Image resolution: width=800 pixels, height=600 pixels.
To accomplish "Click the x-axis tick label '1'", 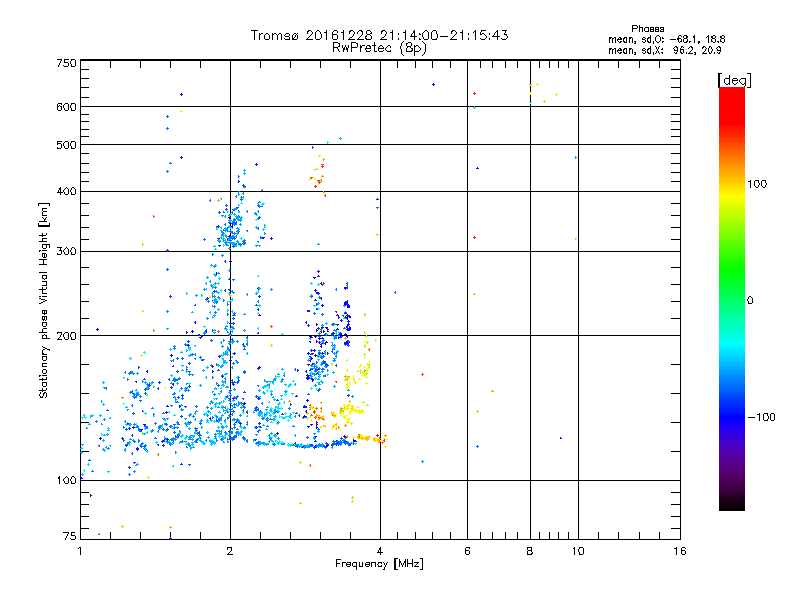I will (80, 551).
